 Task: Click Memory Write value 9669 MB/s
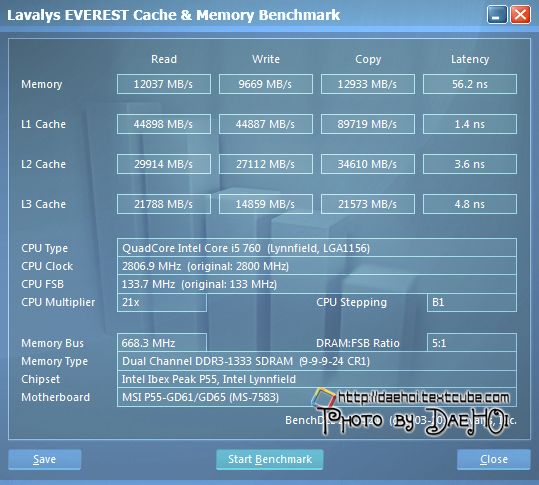(x=266, y=84)
